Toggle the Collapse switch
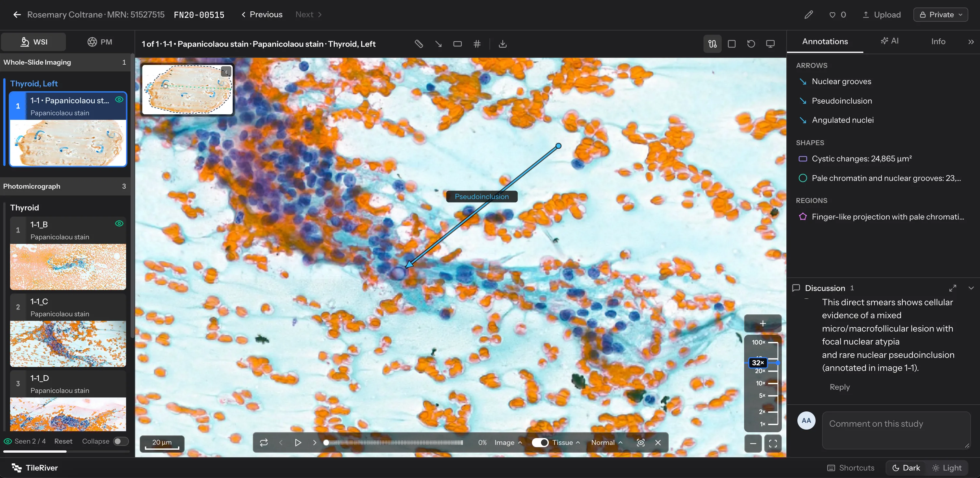980x478 pixels. (121, 441)
